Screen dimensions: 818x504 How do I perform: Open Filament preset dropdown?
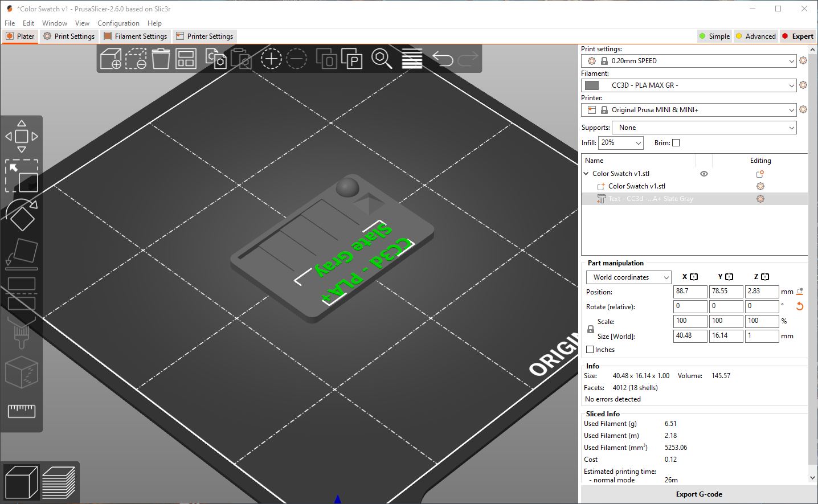689,85
